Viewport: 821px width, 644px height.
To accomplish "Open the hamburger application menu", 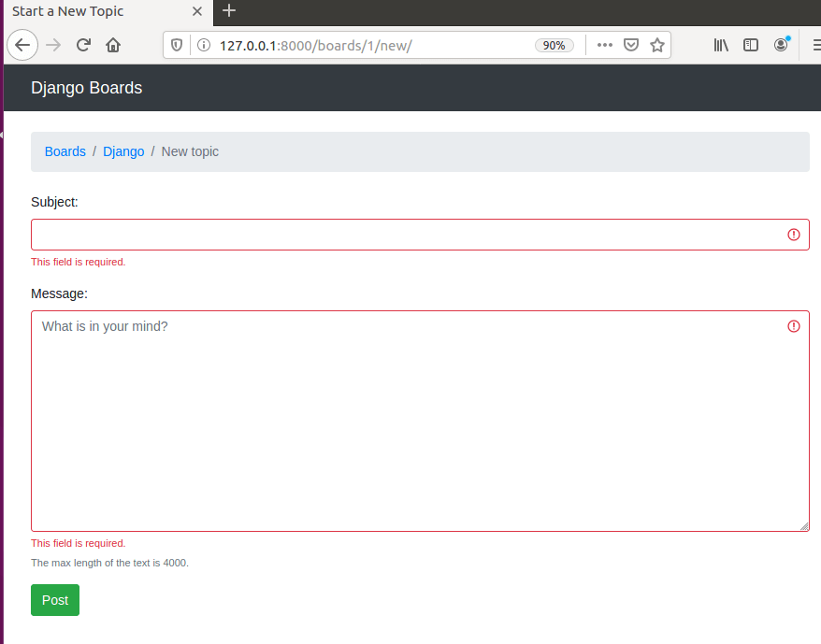I will pyautogui.click(x=816, y=46).
